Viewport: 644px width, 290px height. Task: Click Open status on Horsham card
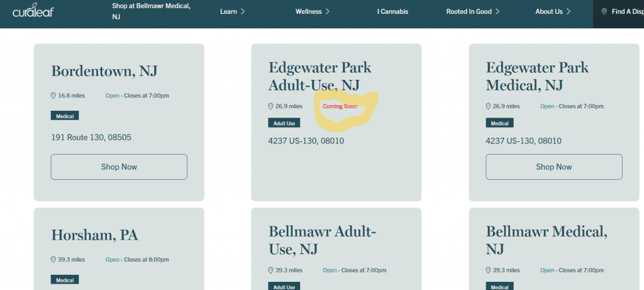click(x=112, y=260)
